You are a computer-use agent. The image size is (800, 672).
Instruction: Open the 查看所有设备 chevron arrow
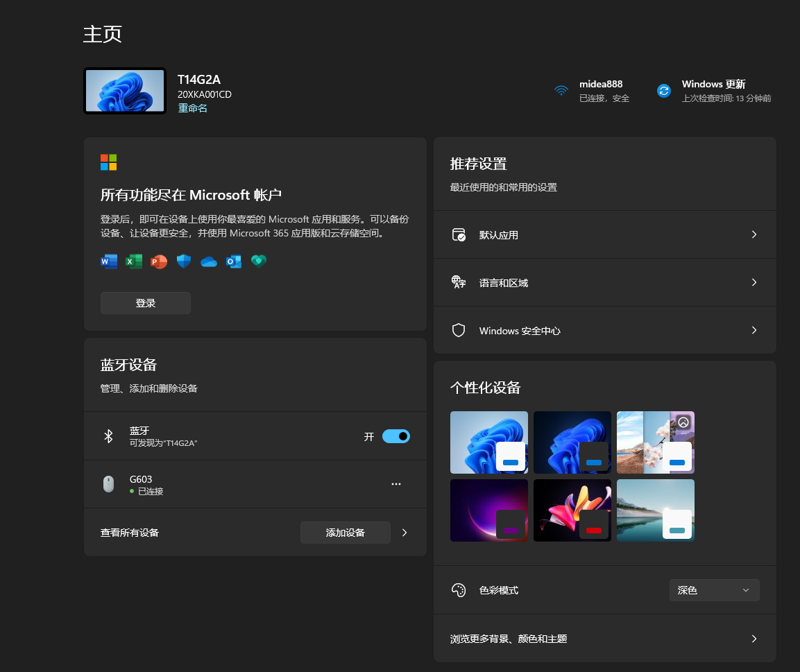pyautogui.click(x=405, y=533)
